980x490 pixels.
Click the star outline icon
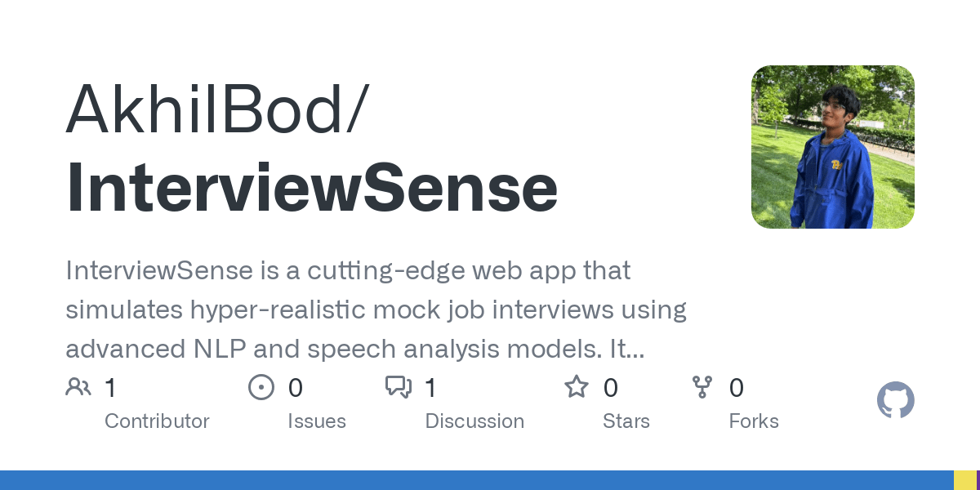[x=577, y=386]
